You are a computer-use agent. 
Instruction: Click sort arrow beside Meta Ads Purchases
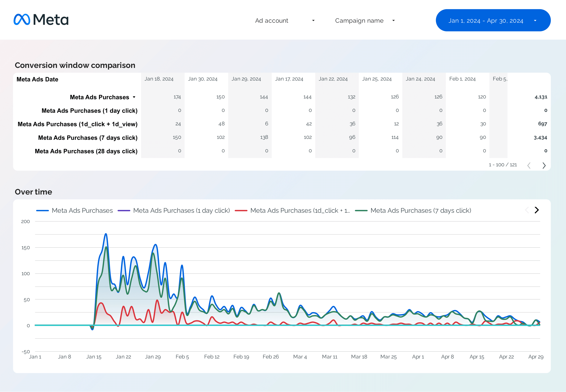click(x=134, y=97)
